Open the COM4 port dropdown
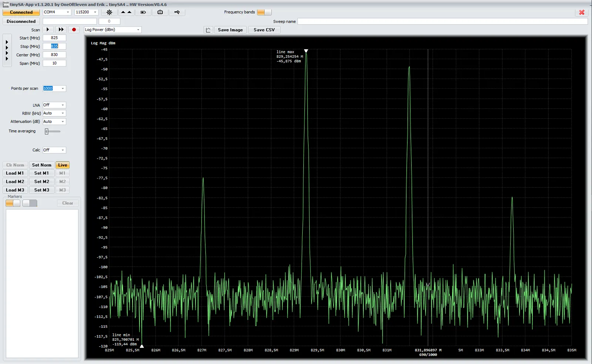Viewport: 592px width, 364px height. (x=56, y=12)
